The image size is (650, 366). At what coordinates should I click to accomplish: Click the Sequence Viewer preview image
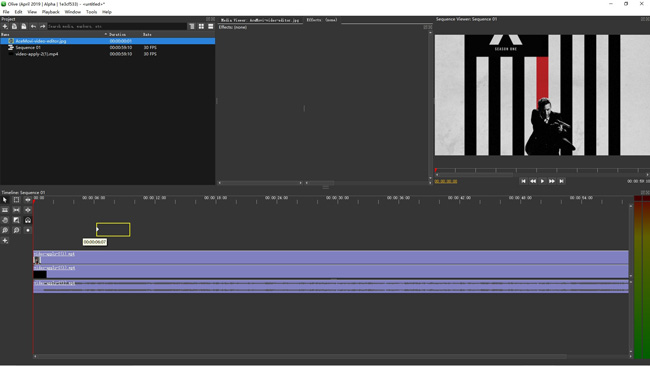pyautogui.click(x=542, y=95)
